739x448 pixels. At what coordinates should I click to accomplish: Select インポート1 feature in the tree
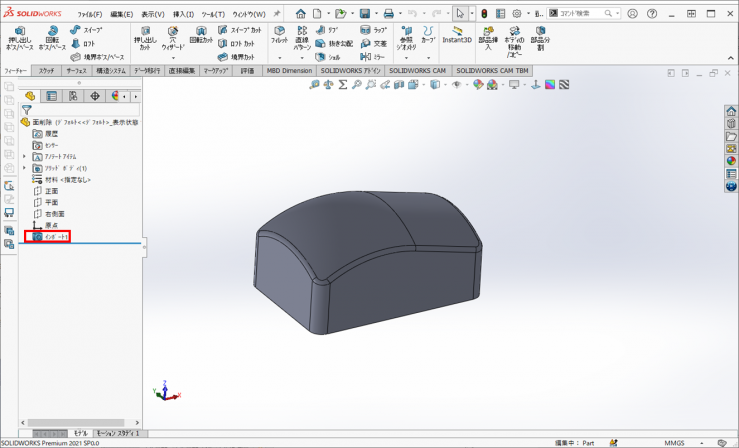click(54, 237)
